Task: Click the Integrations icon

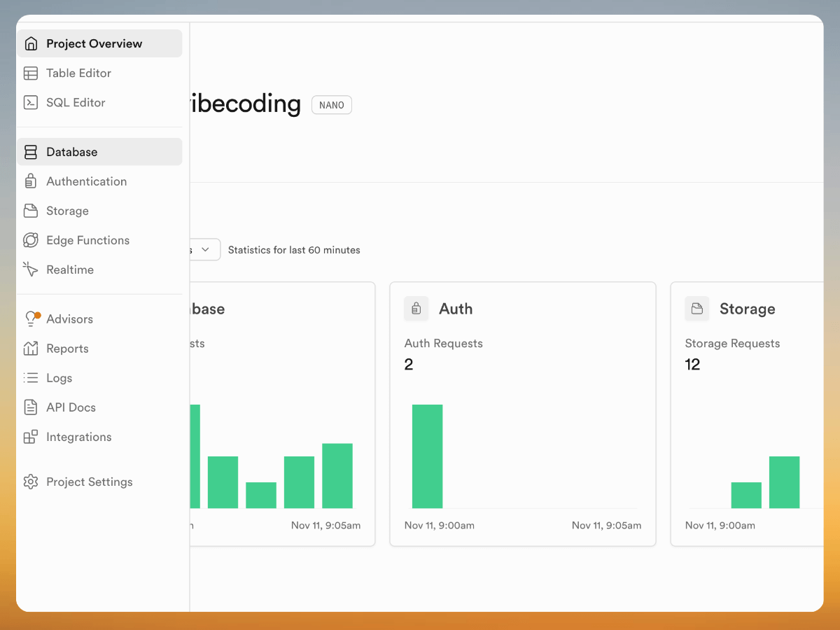Action: click(31, 436)
